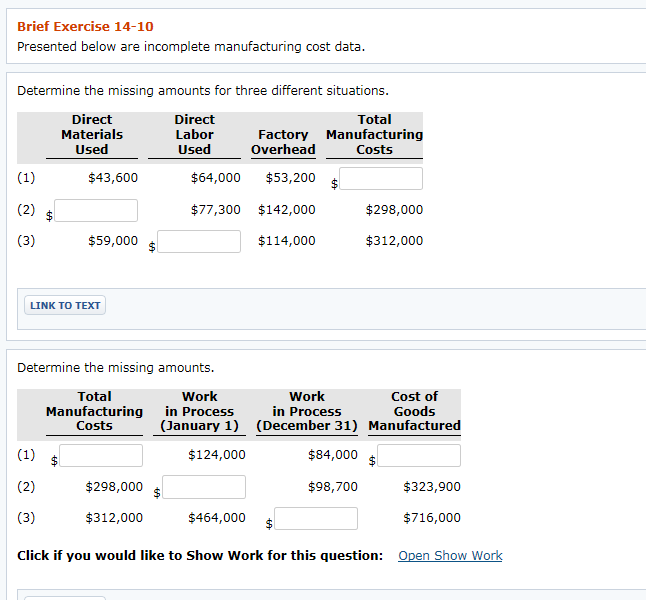Viewport: 646px width, 600px height.
Task: Select the $114,000 factory overhead value
Action: coord(287,241)
